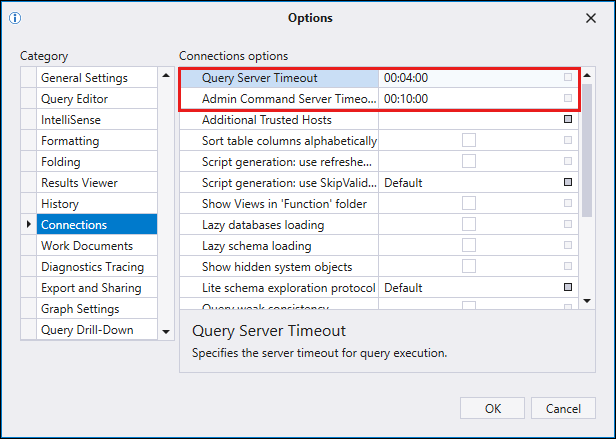Image resolution: width=616 pixels, height=439 pixels.
Task: Enable Sort table columns alphabetically checkbox
Action: click(x=468, y=141)
